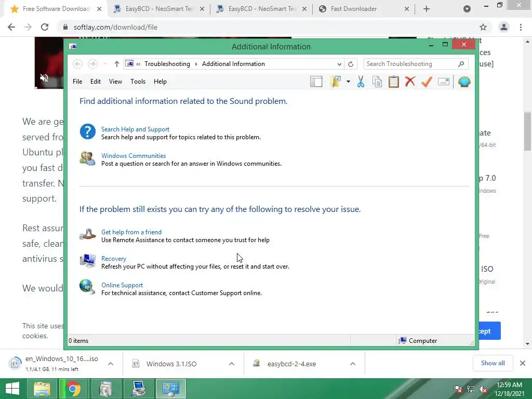Switch to first EasyBCD - NeoSmart tab

tap(159, 9)
